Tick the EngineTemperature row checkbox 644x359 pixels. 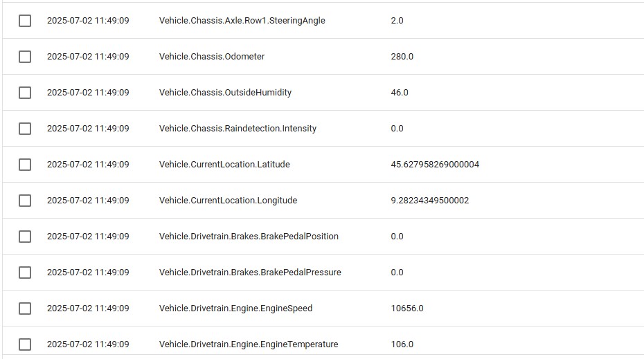(x=25, y=344)
